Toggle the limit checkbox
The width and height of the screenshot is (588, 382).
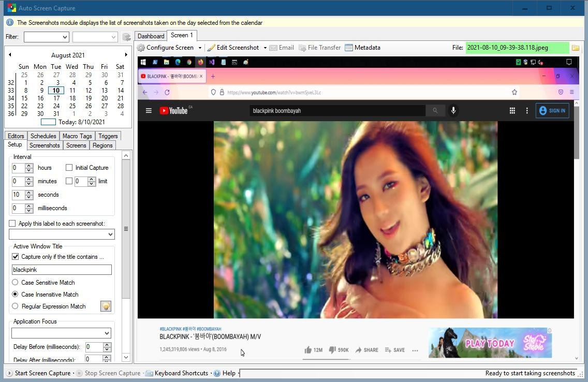[69, 181]
